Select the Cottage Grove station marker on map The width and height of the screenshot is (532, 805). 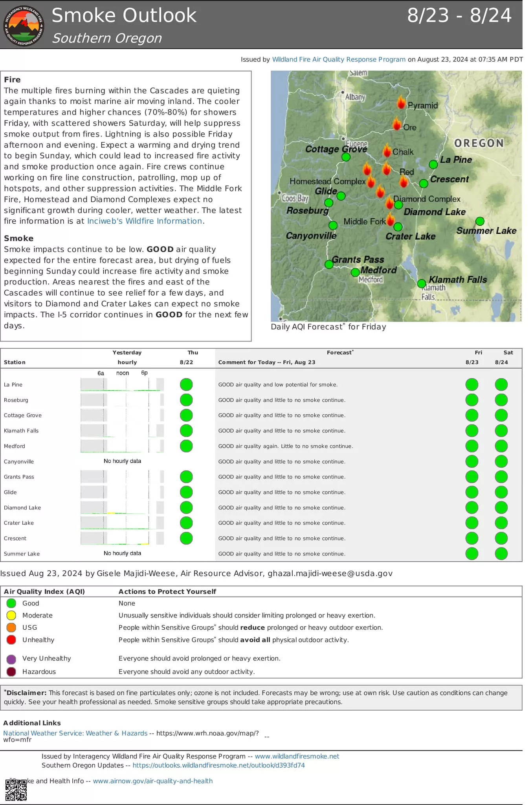tap(346, 157)
